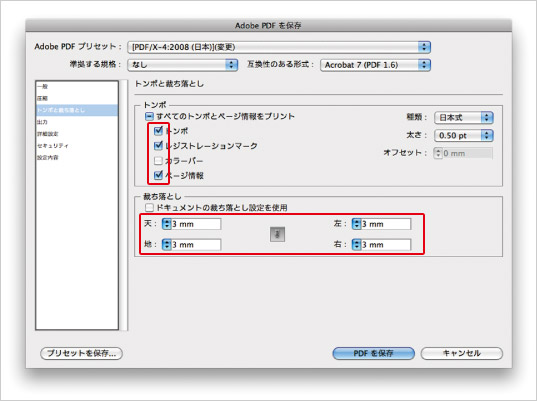
Task: Open the 準拠する規格 dropdown
Action: click(x=183, y=65)
